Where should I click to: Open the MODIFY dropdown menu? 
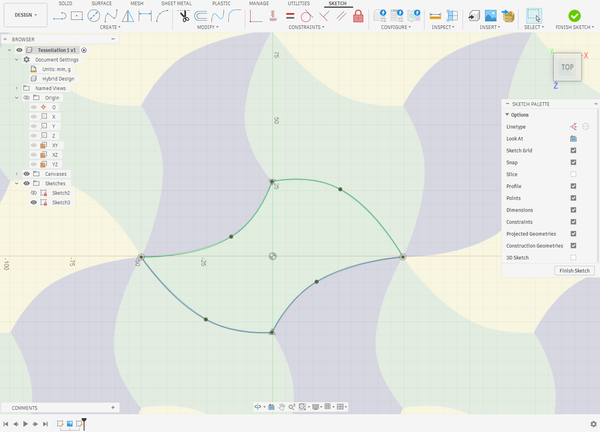pos(208,27)
